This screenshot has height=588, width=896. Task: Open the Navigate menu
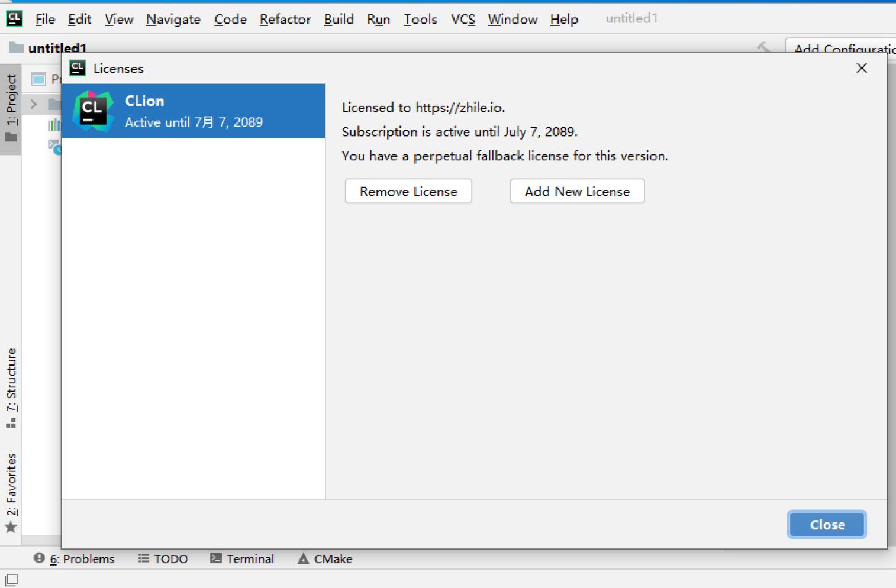click(173, 19)
